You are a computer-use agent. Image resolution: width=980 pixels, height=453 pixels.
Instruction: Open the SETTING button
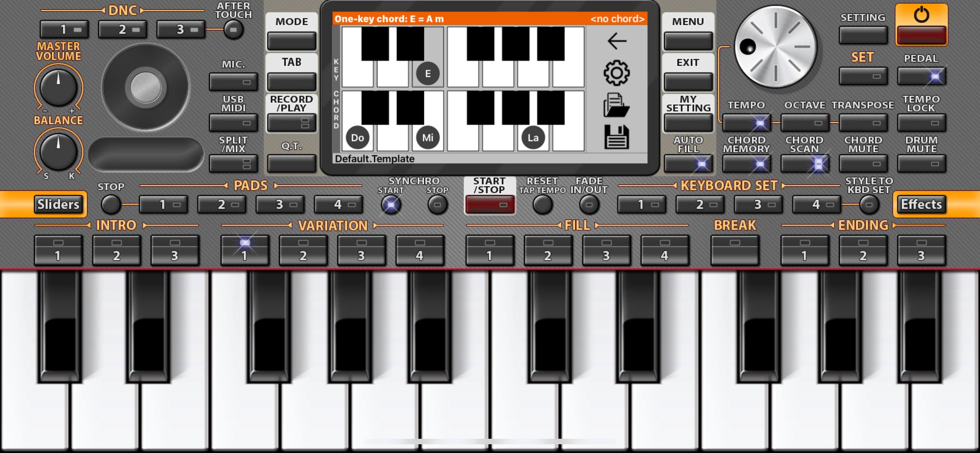[x=863, y=35]
